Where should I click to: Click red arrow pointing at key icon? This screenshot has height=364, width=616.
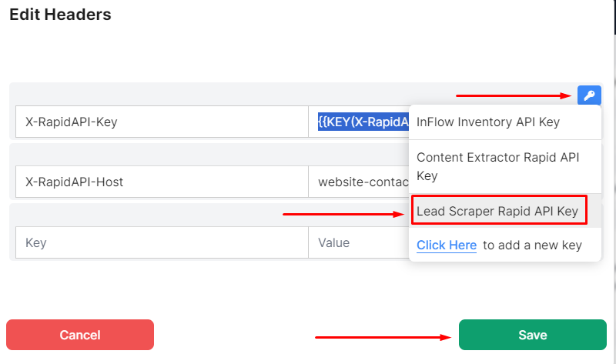[x=514, y=95]
